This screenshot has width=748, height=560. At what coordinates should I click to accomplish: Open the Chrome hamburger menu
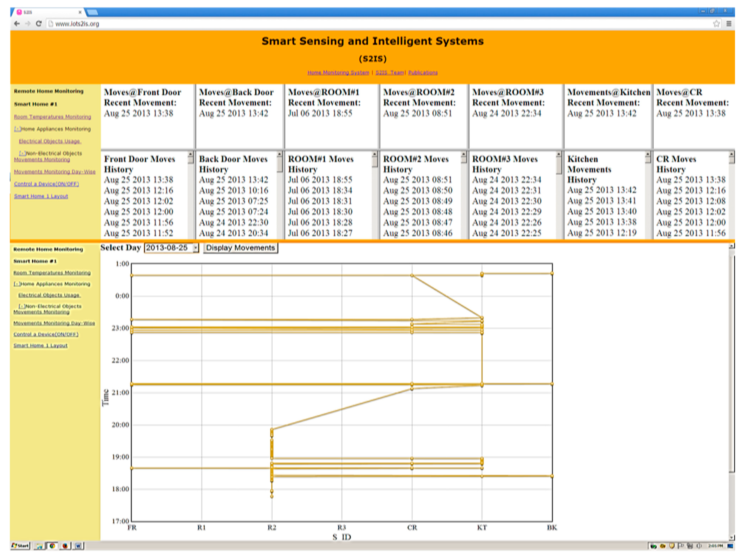coord(729,24)
